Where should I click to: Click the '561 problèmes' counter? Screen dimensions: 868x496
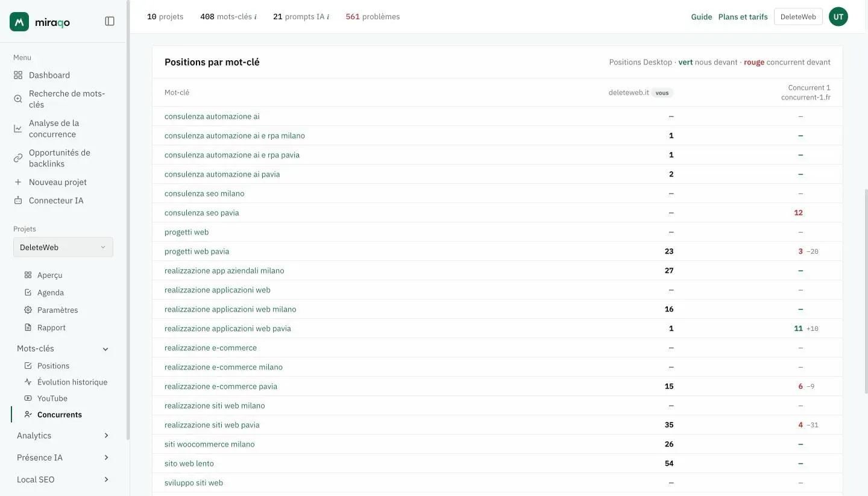click(x=373, y=17)
